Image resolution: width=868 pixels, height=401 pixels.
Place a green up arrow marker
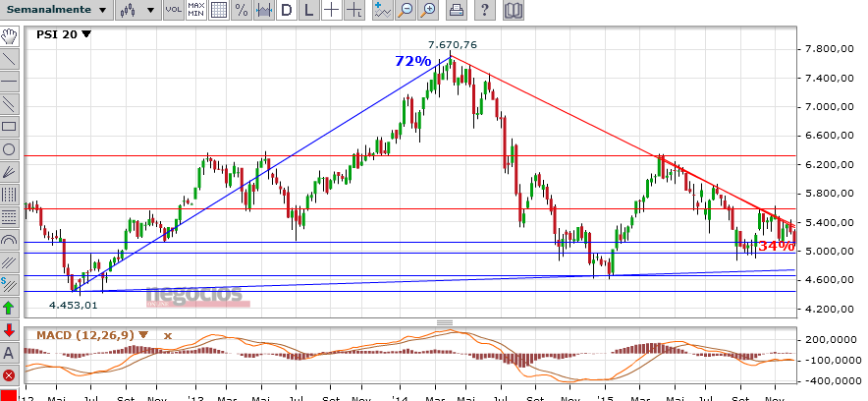coord(9,308)
